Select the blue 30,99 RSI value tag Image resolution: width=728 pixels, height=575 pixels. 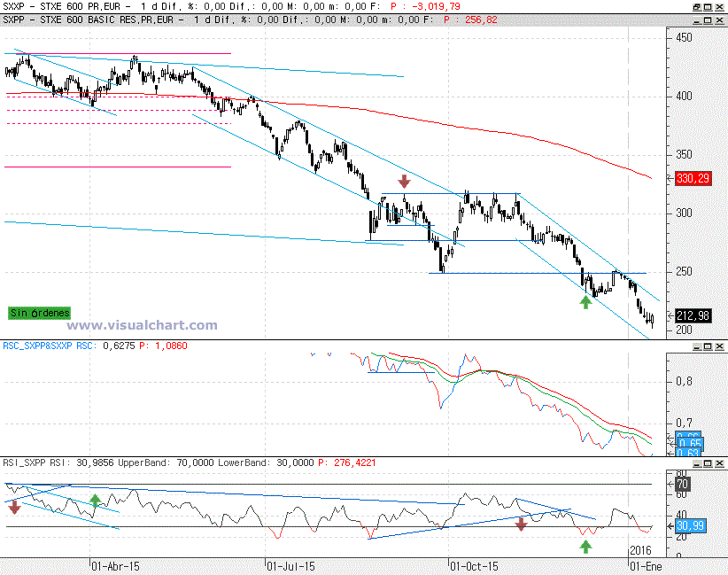click(x=691, y=525)
